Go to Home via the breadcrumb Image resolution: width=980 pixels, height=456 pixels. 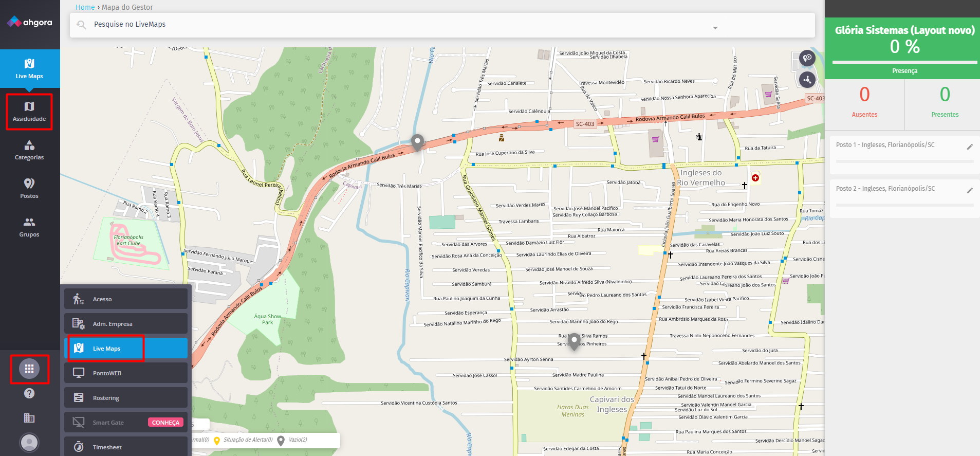(x=85, y=7)
